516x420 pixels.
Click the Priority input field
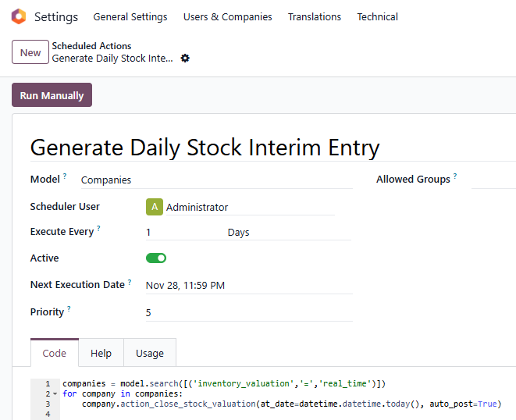click(x=248, y=312)
